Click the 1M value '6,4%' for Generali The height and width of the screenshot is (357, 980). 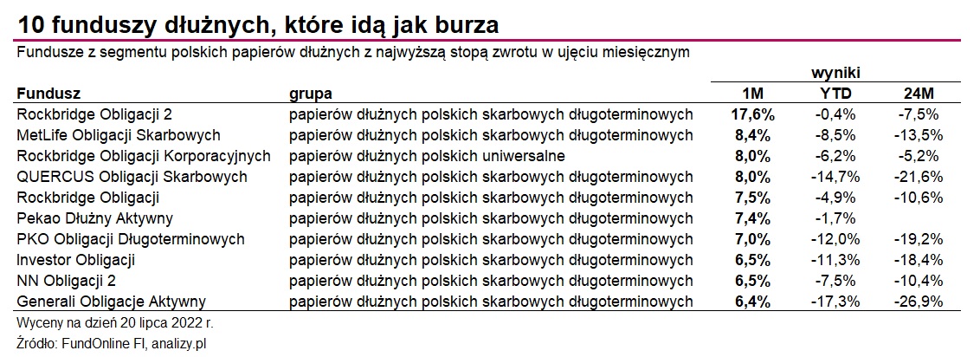(x=752, y=302)
